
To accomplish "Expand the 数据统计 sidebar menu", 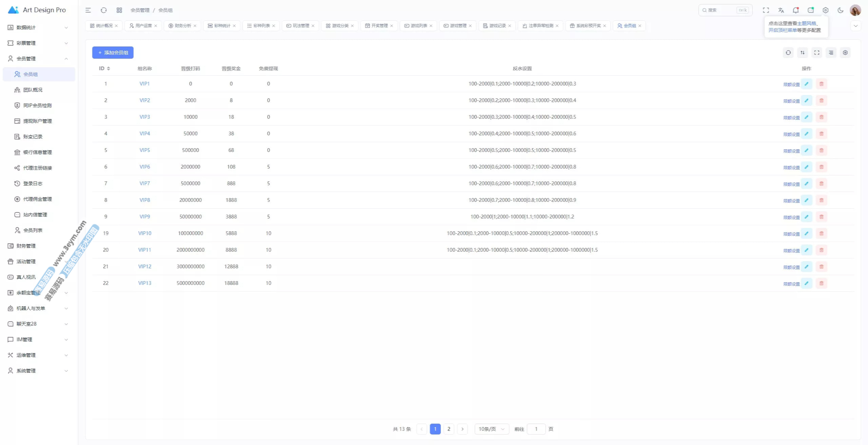I will (x=38, y=27).
